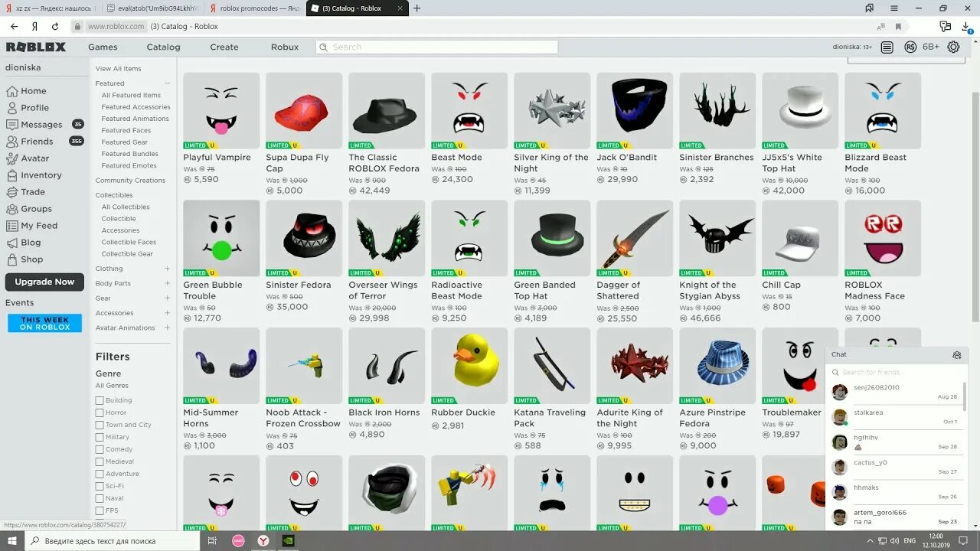Screen dimensions: 980x551
Task: Check the Sci-Fi genre checkbox
Action: (x=100, y=486)
